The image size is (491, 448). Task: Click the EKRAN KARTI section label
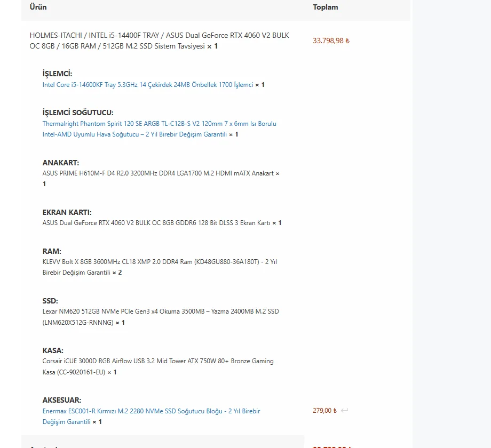click(67, 212)
